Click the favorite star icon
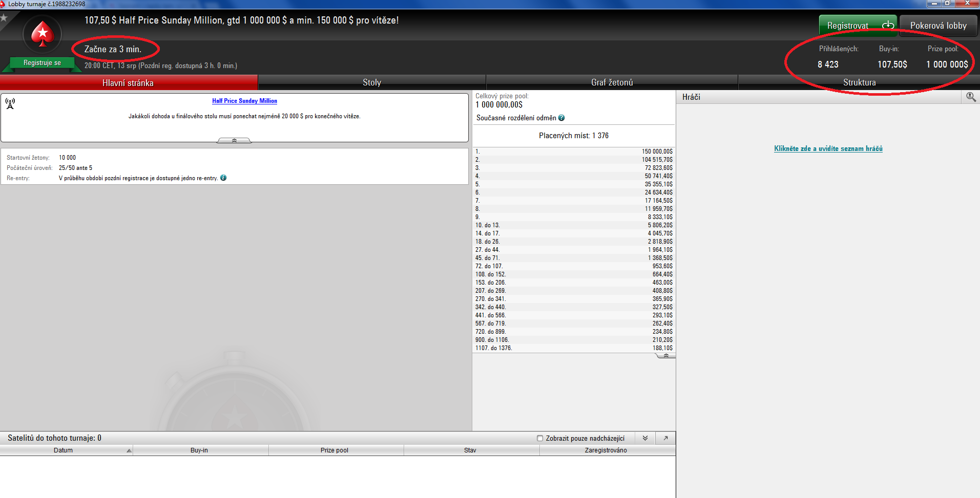Viewport: 980px width, 498px height. tap(4, 18)
